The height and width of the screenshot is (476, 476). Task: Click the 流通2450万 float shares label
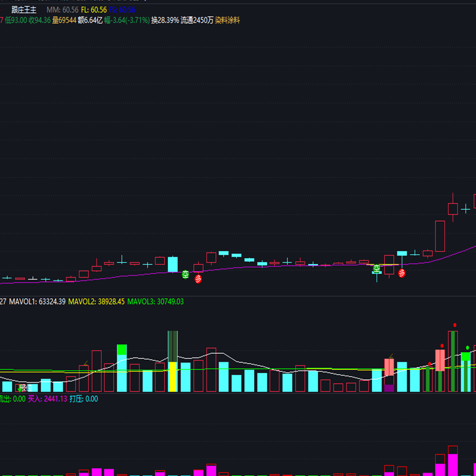[x=197, y=20]
